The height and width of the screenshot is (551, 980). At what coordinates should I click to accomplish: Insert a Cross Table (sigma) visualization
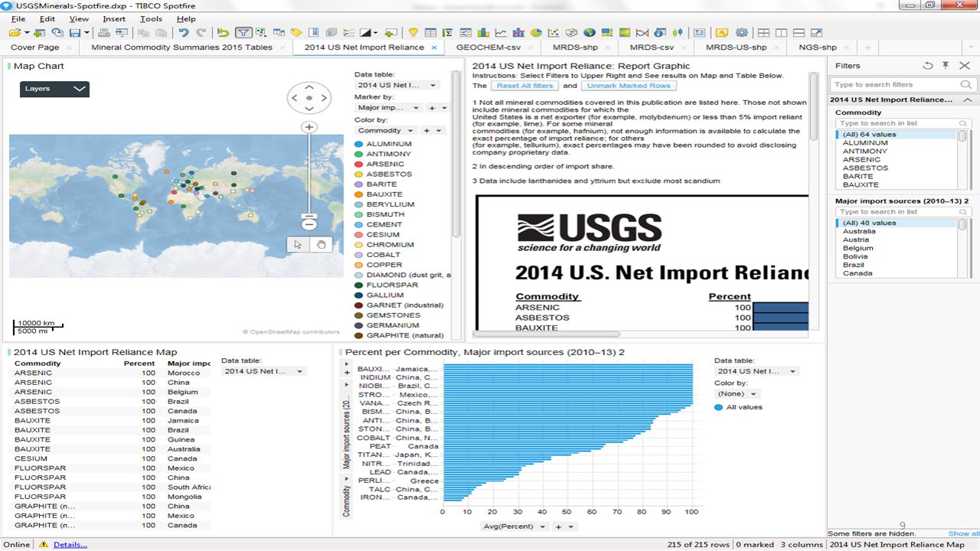click(447, 33)
